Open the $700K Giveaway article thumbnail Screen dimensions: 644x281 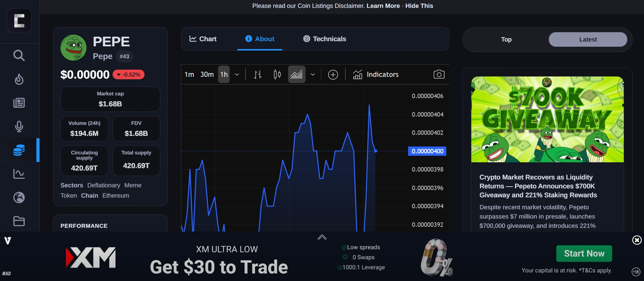(547, 119)
